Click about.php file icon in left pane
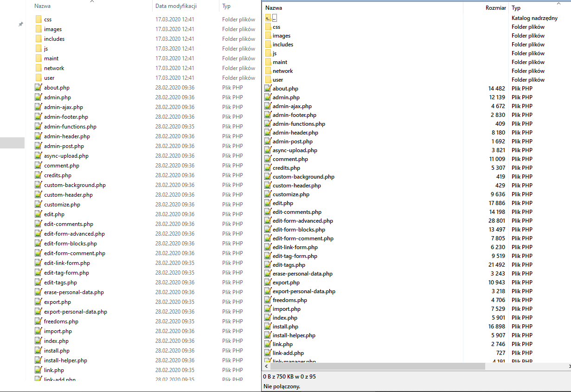This screenshot has width=571, height=392. tap(38, 88)
